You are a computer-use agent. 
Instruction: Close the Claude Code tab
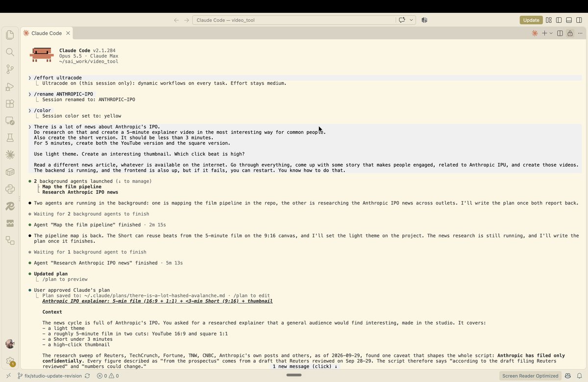tap(68, 33)
